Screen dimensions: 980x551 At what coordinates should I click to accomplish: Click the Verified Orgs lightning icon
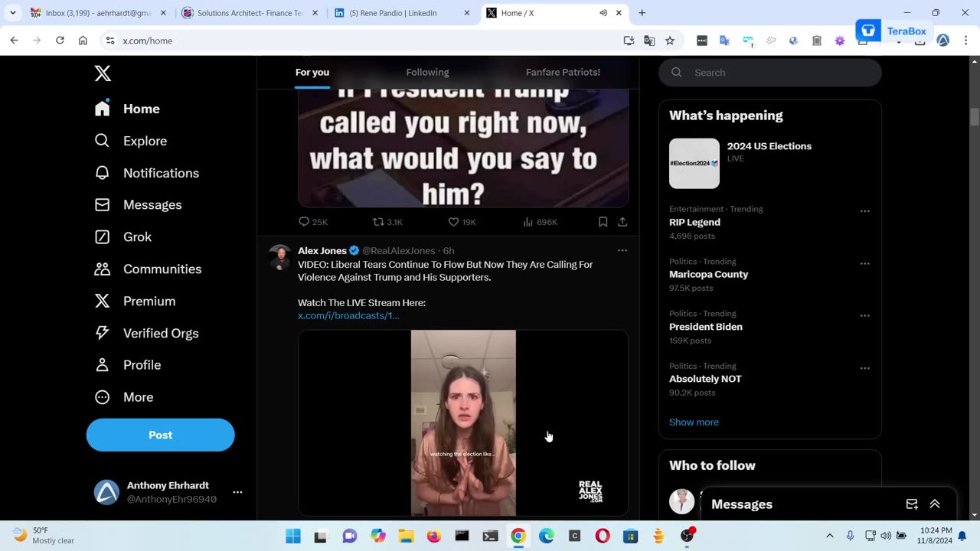(103, 333)
